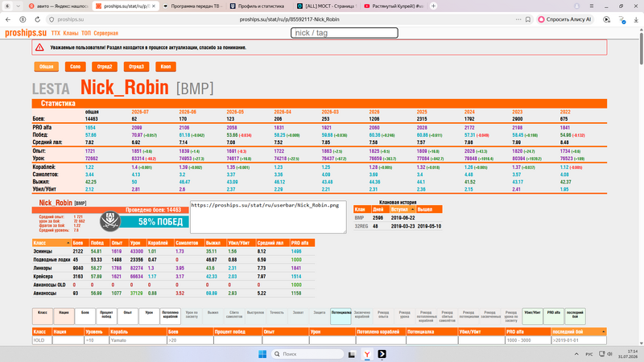The image size is (644, 362).
Task: Open the tab count badge at top-left
Action: click(x=7, y=6)
